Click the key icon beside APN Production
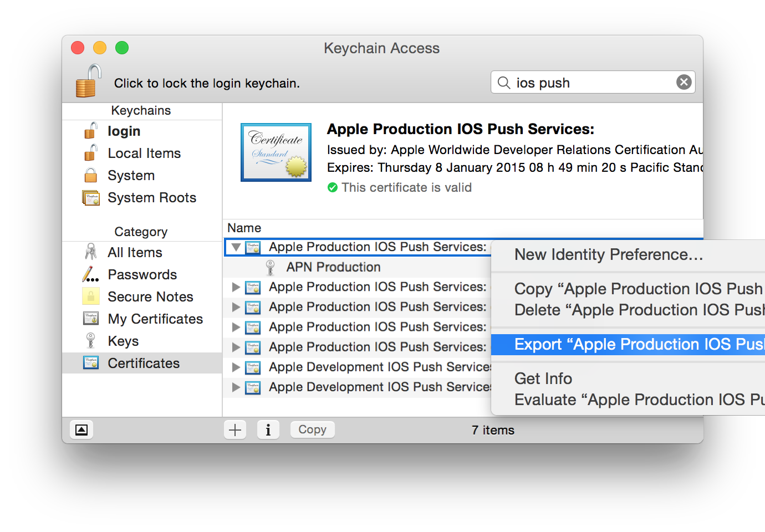The height and width of the screenshot is (532, 765). pyautogui.click(x=271, y=268)
